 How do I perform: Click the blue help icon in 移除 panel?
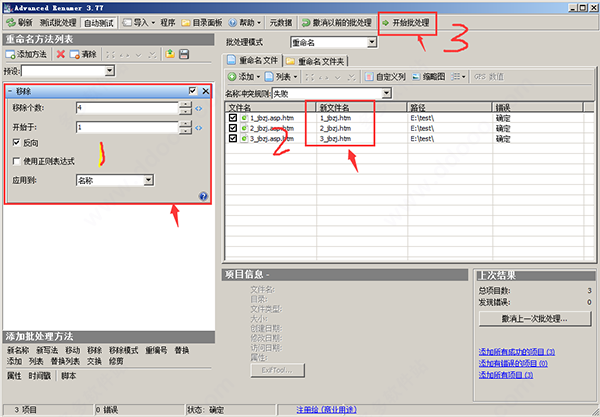click(x=203, y=196)
